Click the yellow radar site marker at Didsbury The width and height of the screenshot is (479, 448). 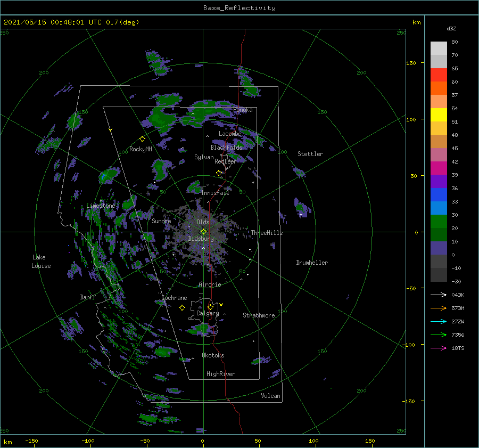(x=203, y=232)
